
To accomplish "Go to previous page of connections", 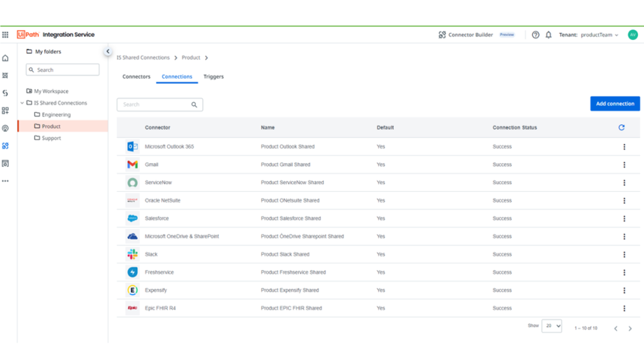I will [616, 328].
